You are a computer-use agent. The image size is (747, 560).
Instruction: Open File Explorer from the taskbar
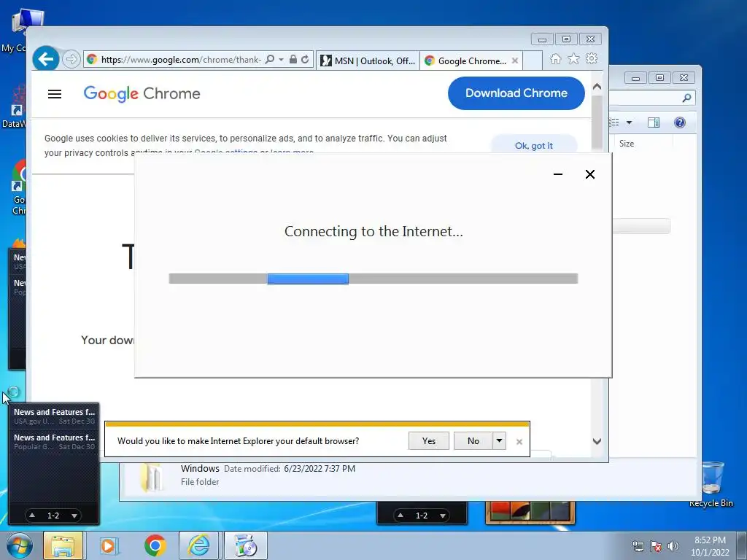(63, 545)
